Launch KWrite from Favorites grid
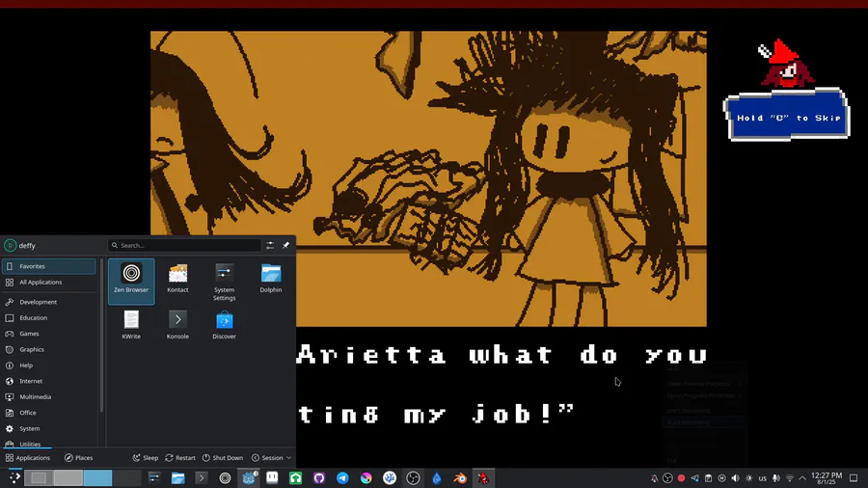This screenshot has width=868, height=488. [131, 325]
